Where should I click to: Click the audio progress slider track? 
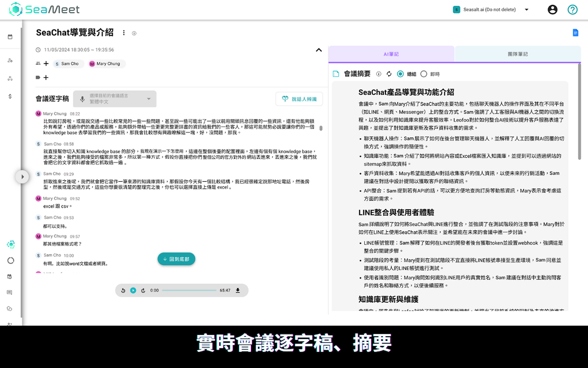click(x=189, y=290)
